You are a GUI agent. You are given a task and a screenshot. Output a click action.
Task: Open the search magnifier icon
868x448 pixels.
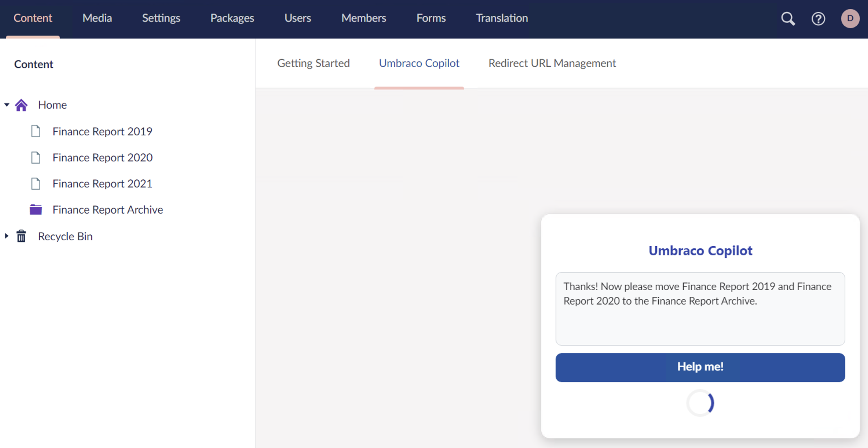click(788, 19)
